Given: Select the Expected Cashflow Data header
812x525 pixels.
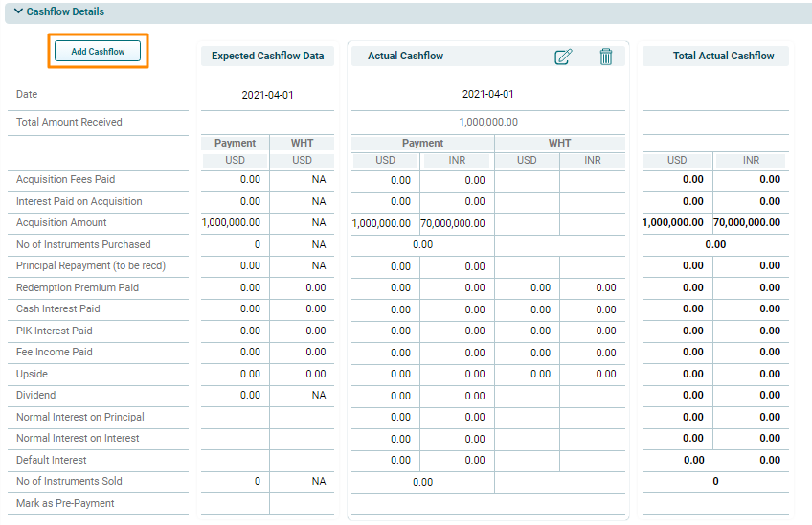Looking at the screenshot, I should 267,57.
